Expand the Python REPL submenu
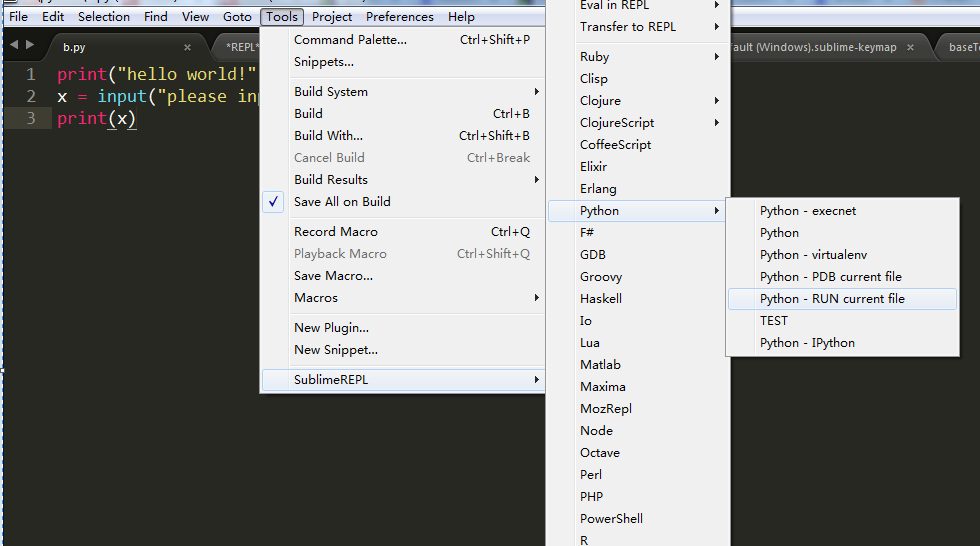980x546 pixels. coord(638,211)
